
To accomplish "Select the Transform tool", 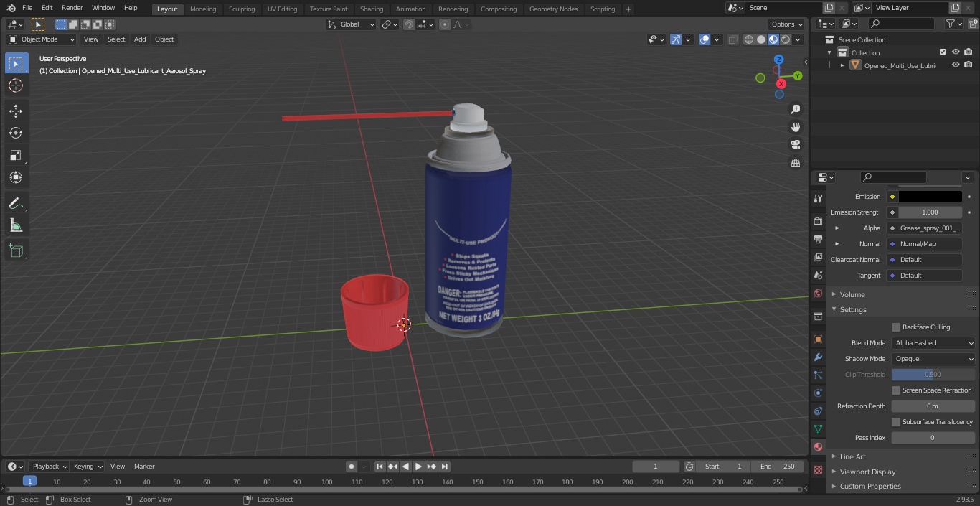I will click(x=16, y=177).
